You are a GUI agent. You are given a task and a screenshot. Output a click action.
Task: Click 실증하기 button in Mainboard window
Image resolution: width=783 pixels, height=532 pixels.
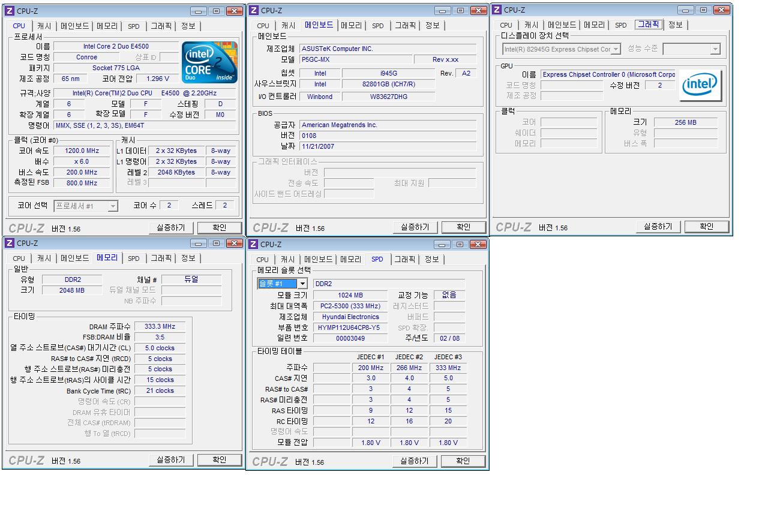(415, 227)
